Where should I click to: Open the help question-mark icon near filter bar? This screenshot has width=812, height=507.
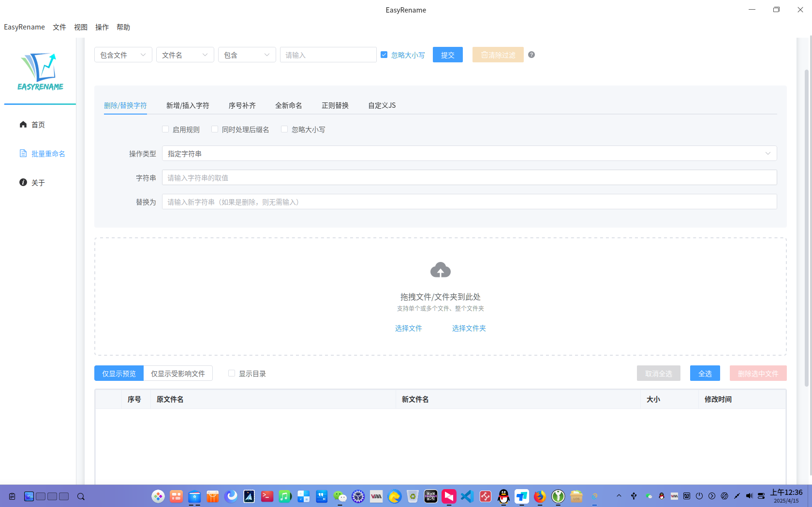(x=531, y=55)
